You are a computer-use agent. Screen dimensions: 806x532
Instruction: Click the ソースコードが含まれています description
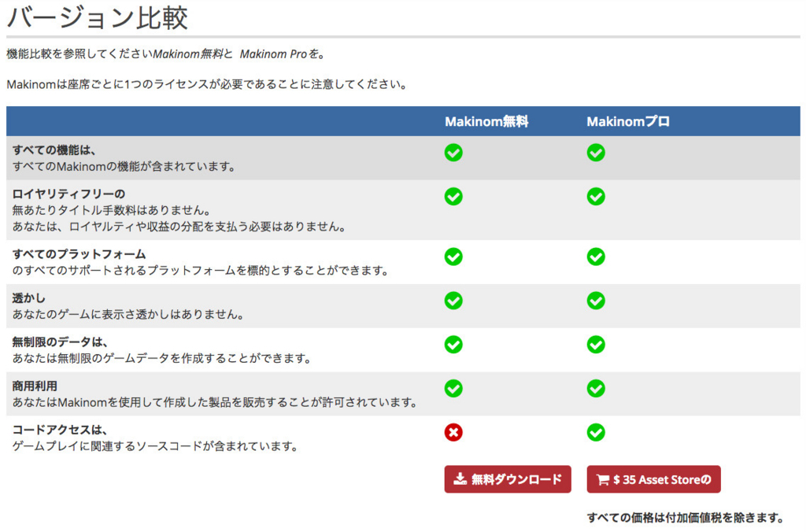155,446
